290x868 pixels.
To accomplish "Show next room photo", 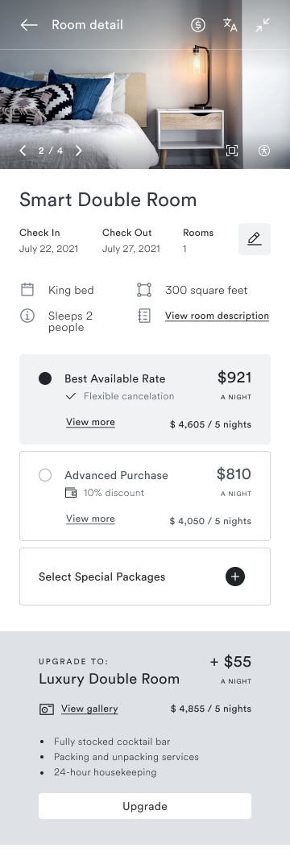I will (x=79, y=151).
